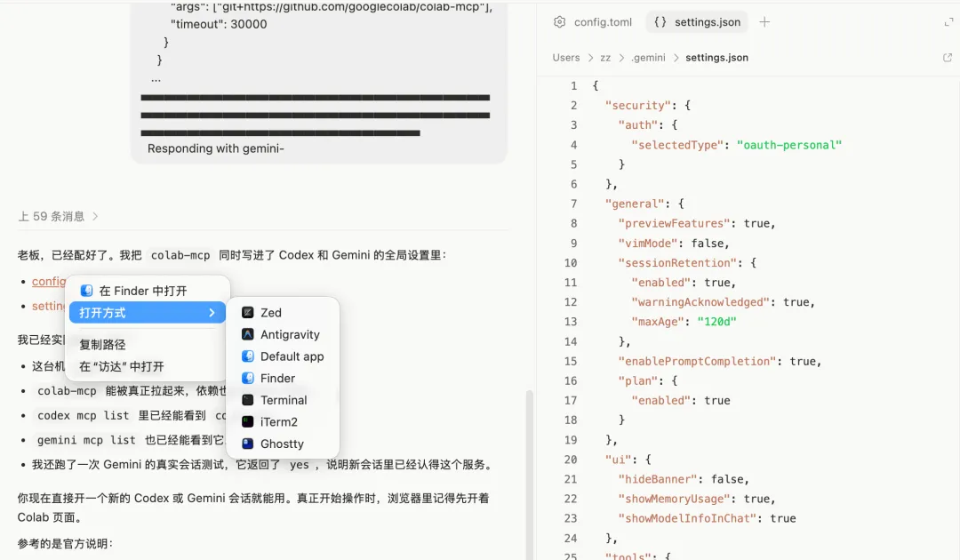Click "ui" key on line 20
Image resolution: width=960 pixels, height=560 pixels.
[619, 460]
